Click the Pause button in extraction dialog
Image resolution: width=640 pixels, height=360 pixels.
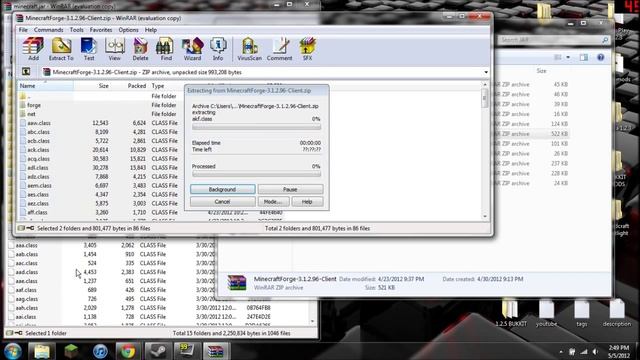click(290, 189)
